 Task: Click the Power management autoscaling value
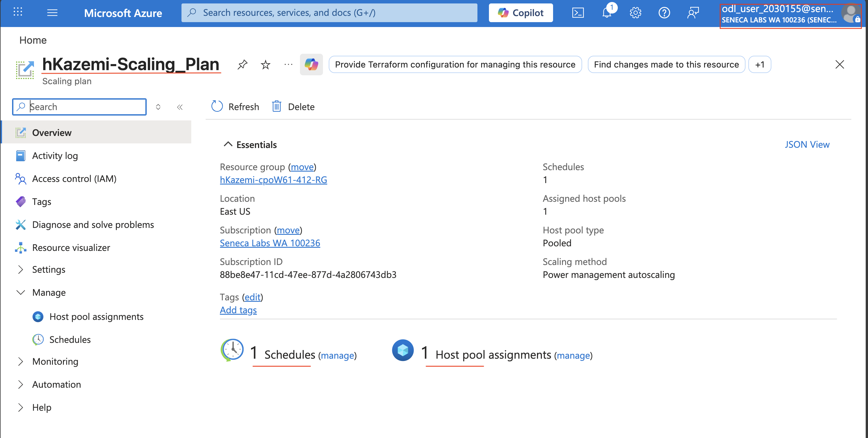point(609,275)
